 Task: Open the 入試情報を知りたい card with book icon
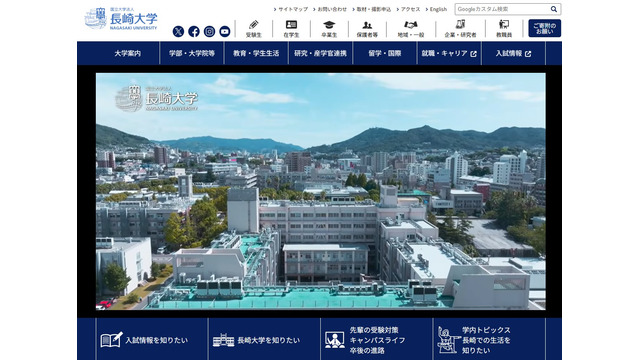pyautogui.click(x=152, y=340)
